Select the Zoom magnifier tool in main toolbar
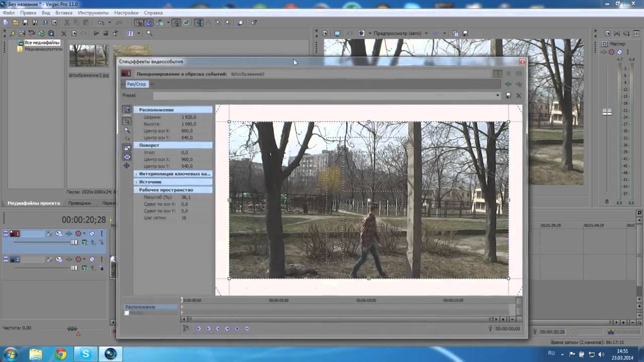Screen dimensions: 644x362 [x=227, y=23]
